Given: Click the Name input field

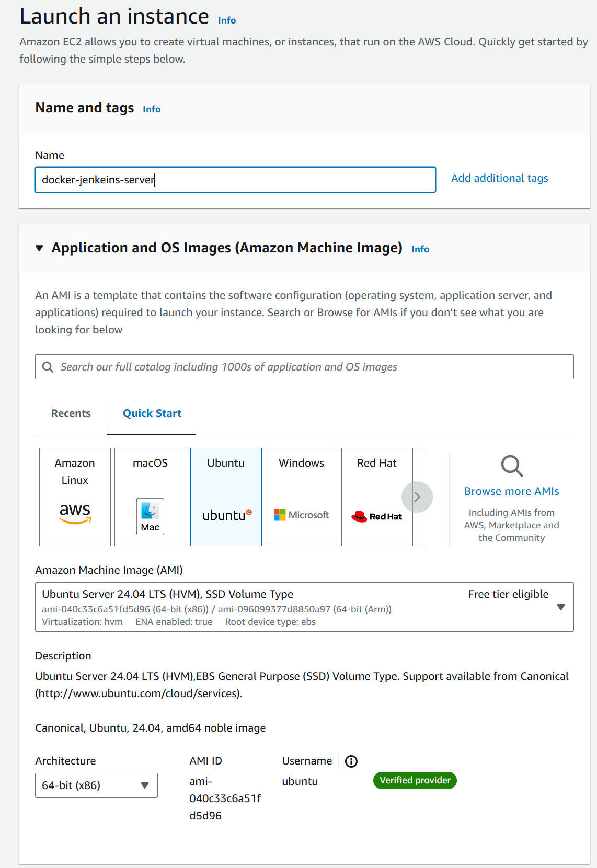Looking at the screenshot, I should [x=235, y=180].
